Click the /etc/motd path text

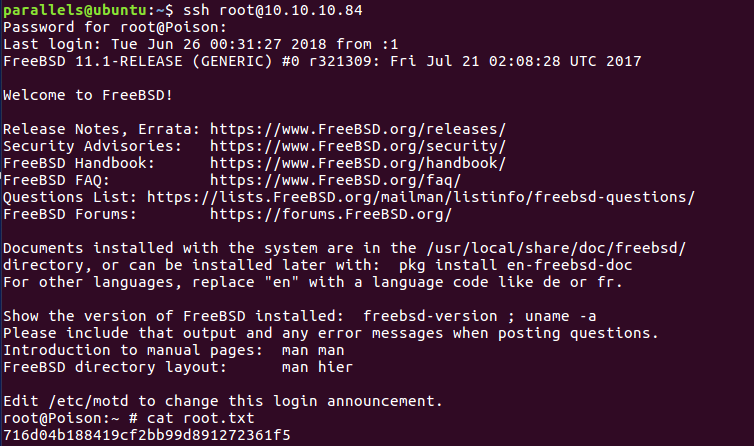88,401
